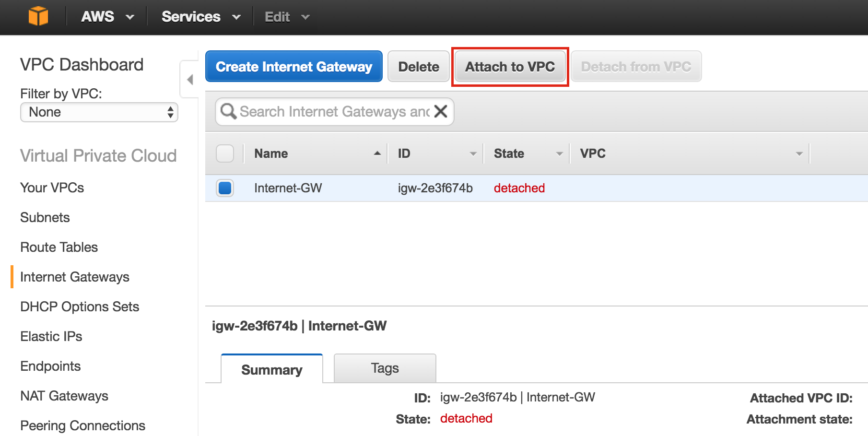Expand the AWS menu
Viewport: 868px width, 436px height.
point(107,17)
